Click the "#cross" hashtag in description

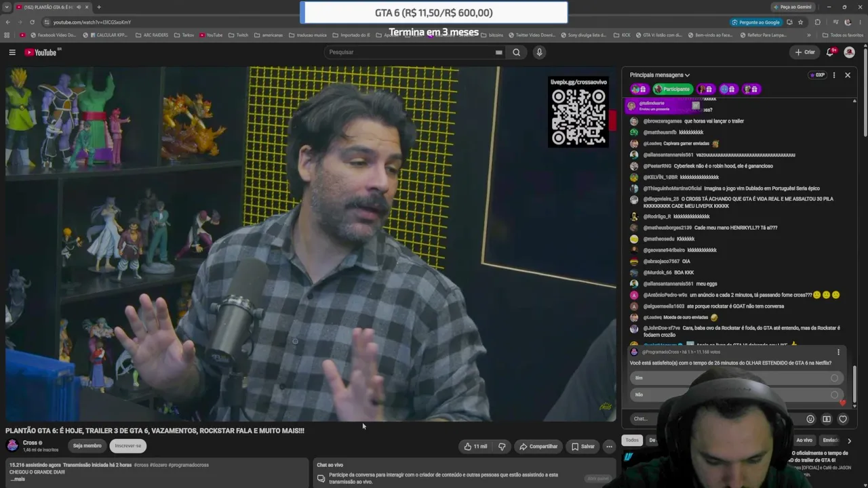tap(141, 465)
